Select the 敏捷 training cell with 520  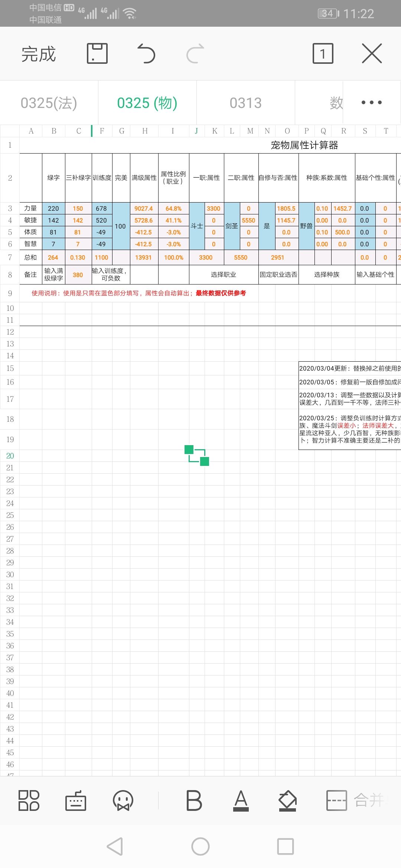[102, 220]
